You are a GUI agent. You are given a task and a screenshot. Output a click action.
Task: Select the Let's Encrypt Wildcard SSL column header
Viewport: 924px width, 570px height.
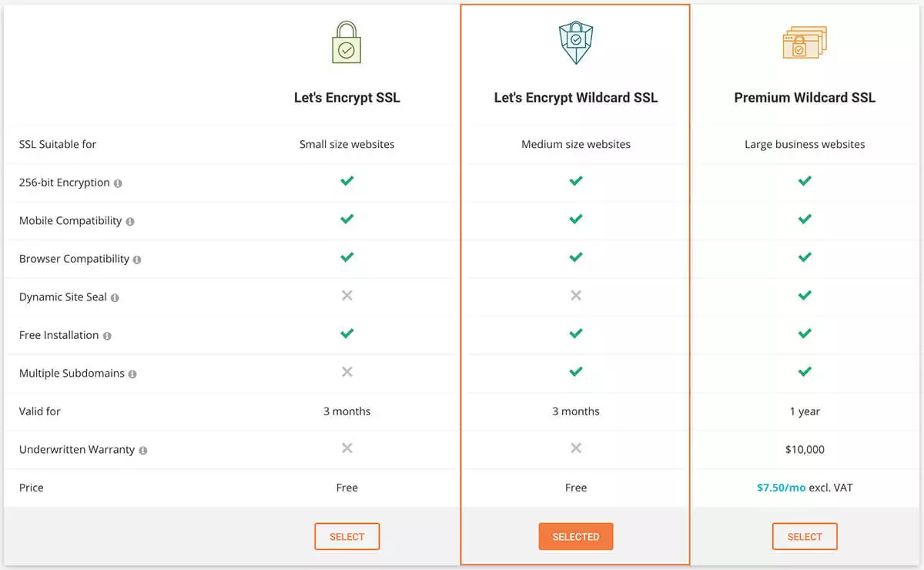(575, 98)
